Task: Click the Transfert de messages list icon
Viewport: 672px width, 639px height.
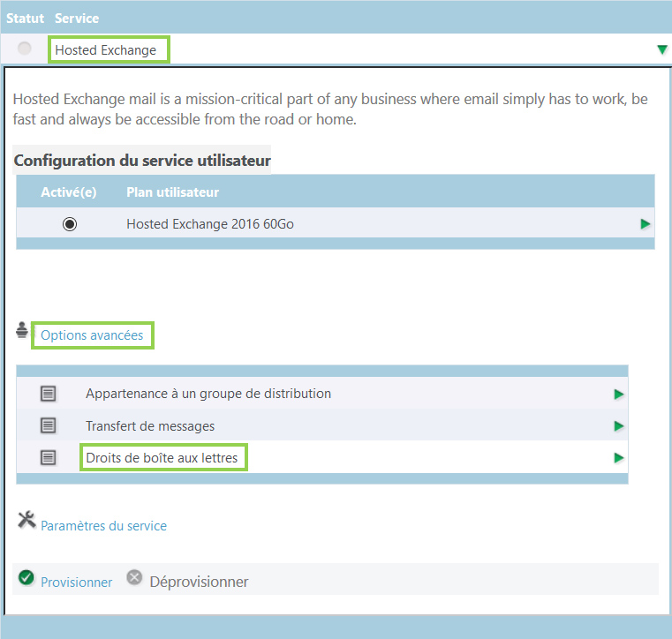Action: (x=48, y=425)
